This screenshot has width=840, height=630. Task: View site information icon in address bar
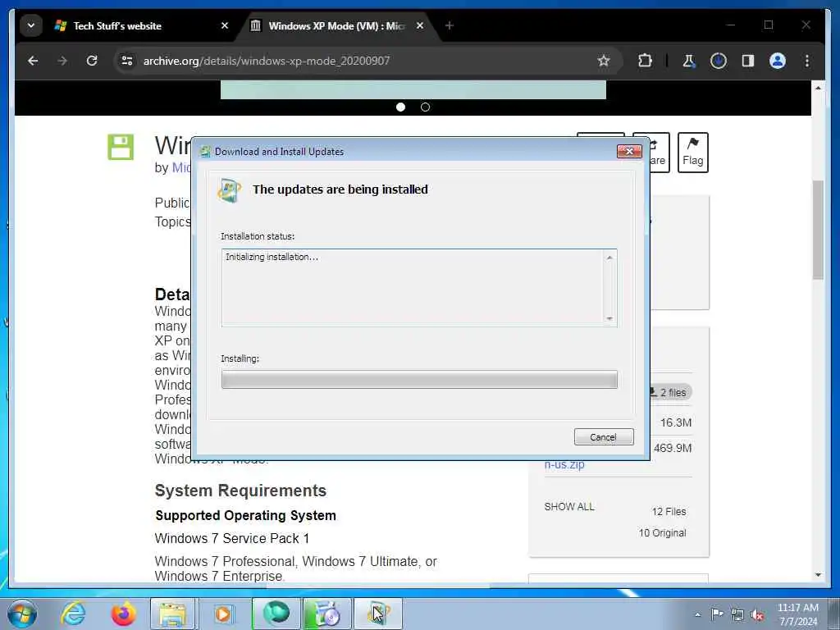(x=127, y=61)
